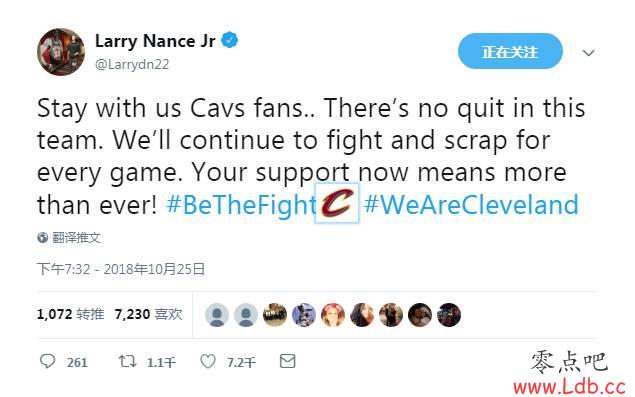635x397 pixels.
Task: View the 1,072 转推 retweets list
Action: point(70,314)
